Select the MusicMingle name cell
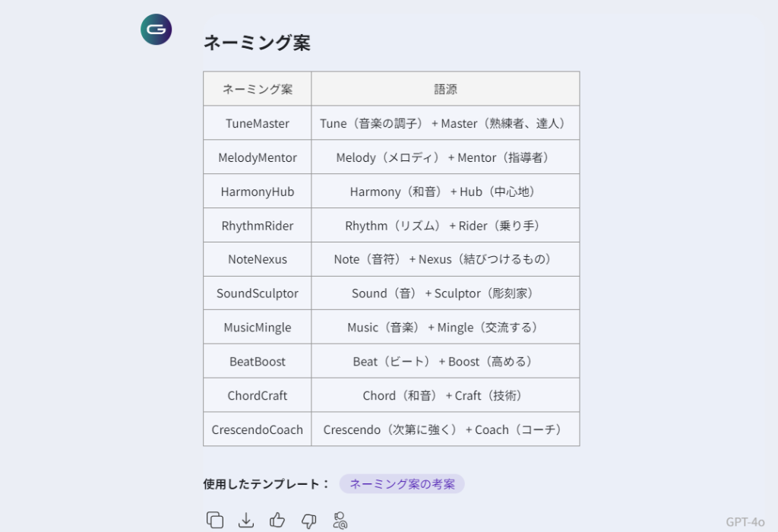Viewport: 778px width, 532px height. [258, 328]
